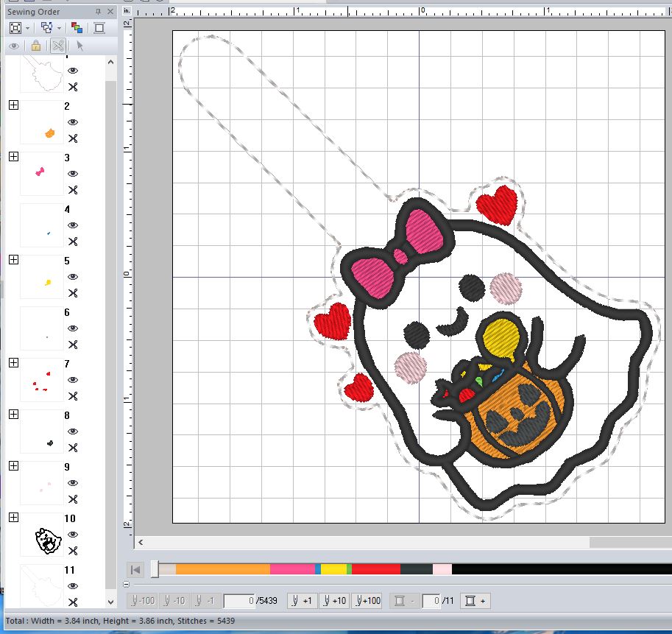The width and height of the screenshot is (672, 634).
Task: Expand sewing step 5 in the list
Action: click(x=14, y=260)
